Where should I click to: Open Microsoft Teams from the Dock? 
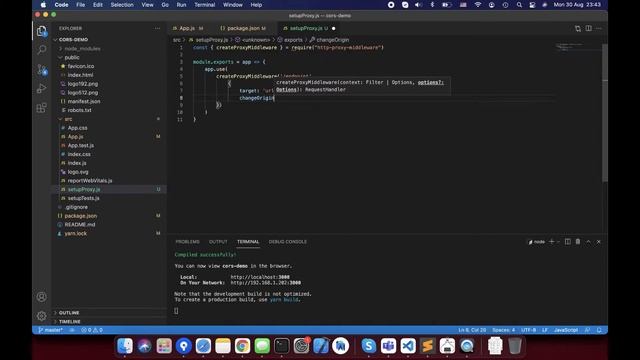pyautogui.click(x=388, y=346)
